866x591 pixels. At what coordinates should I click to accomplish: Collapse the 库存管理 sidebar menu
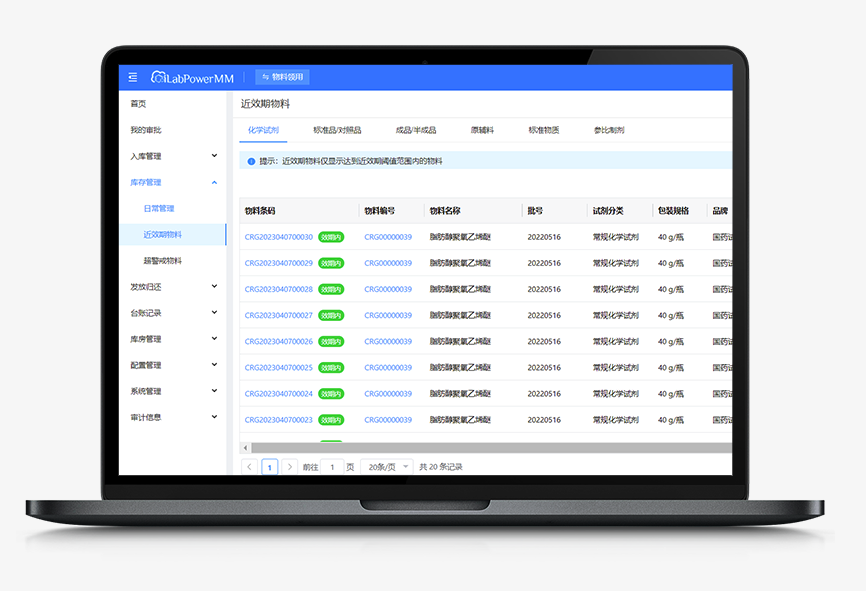172,182
